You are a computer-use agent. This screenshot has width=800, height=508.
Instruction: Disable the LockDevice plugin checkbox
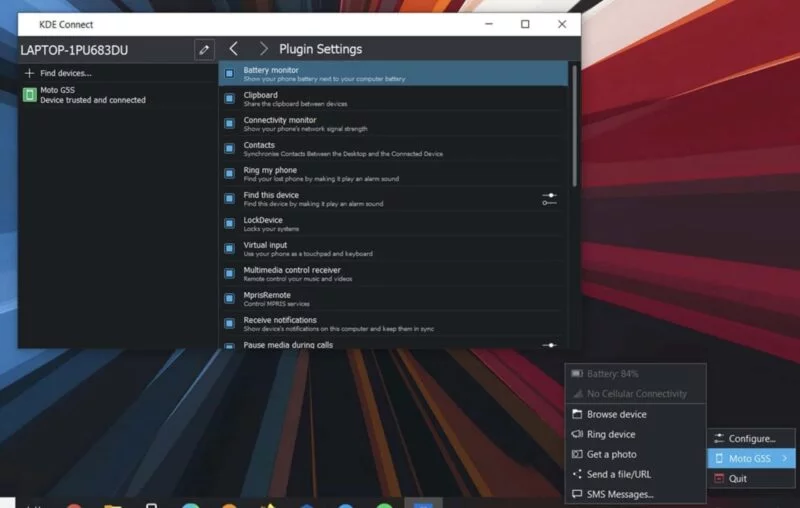[230, 223]
